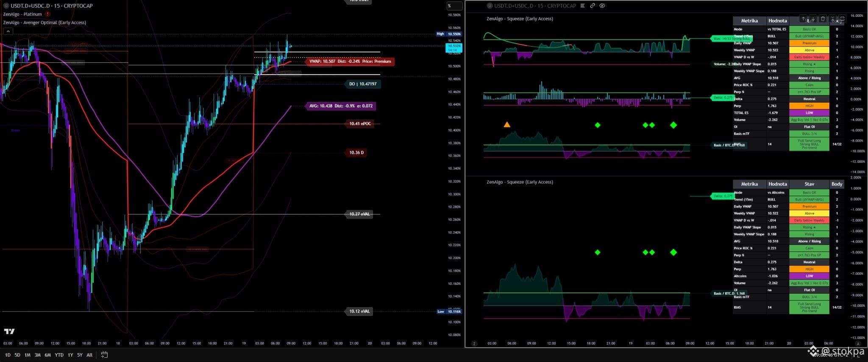This screenshot has height=362, width=868.
Task: Select the 6M date range
Action: (x=48, y=355)
